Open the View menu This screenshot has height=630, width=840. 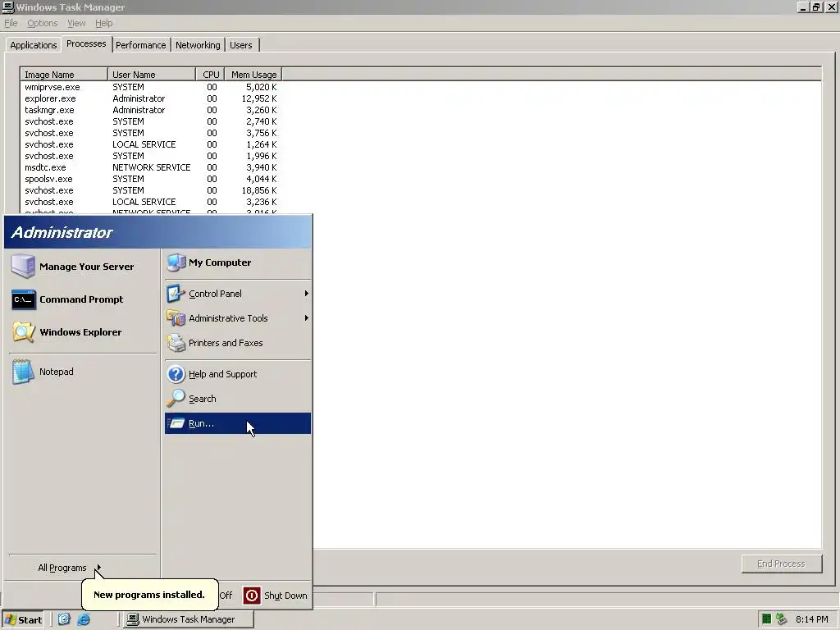[x=76, y=23]
